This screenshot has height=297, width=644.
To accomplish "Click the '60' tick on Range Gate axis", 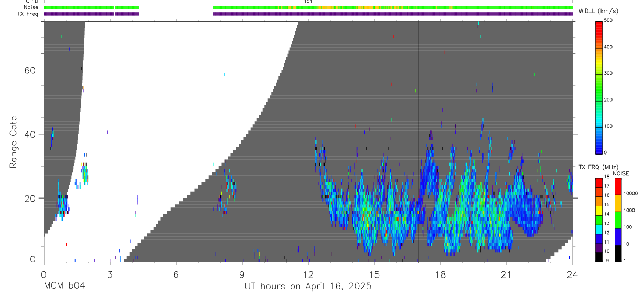I will (x=30, y=70).
